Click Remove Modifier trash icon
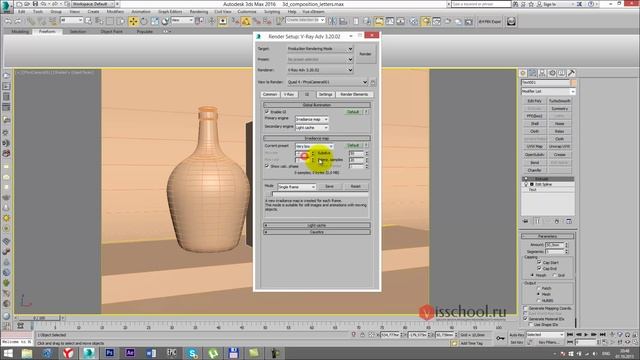Screen dimensions: 640x360 point(557,221)
